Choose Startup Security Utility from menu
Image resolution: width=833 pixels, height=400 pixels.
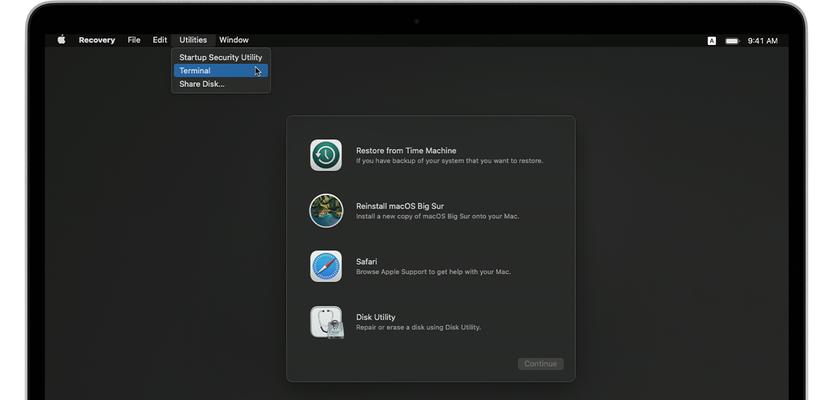(x=220, y=57)
